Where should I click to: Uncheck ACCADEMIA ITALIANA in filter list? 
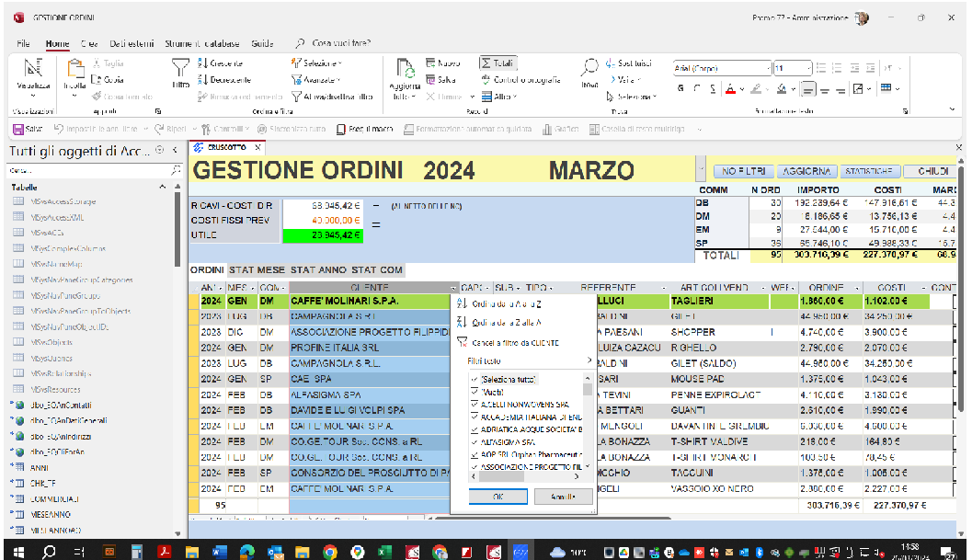(x=475, y=417)
